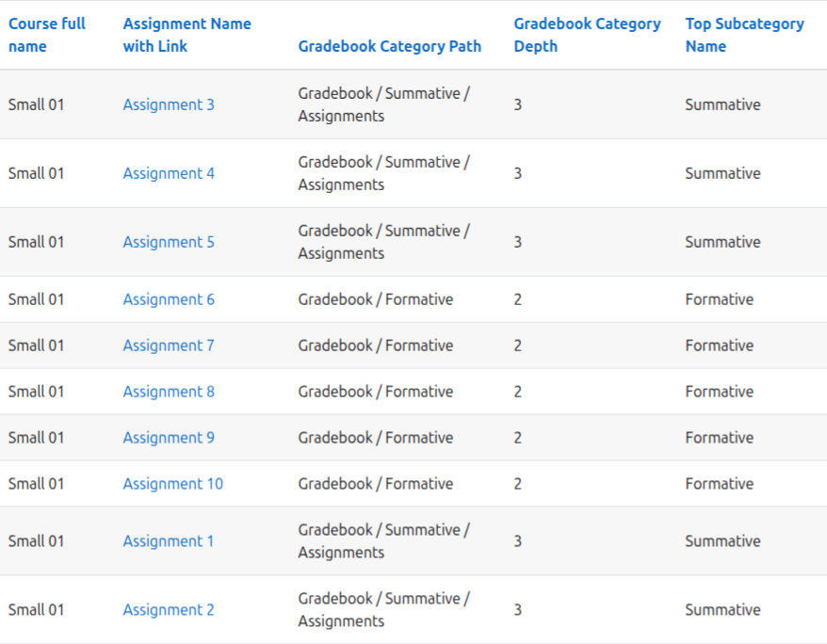The width and height of the screenshot is (827, 644).
Task: Select the category path cell for Assignment 3
Action: point(384,105)
